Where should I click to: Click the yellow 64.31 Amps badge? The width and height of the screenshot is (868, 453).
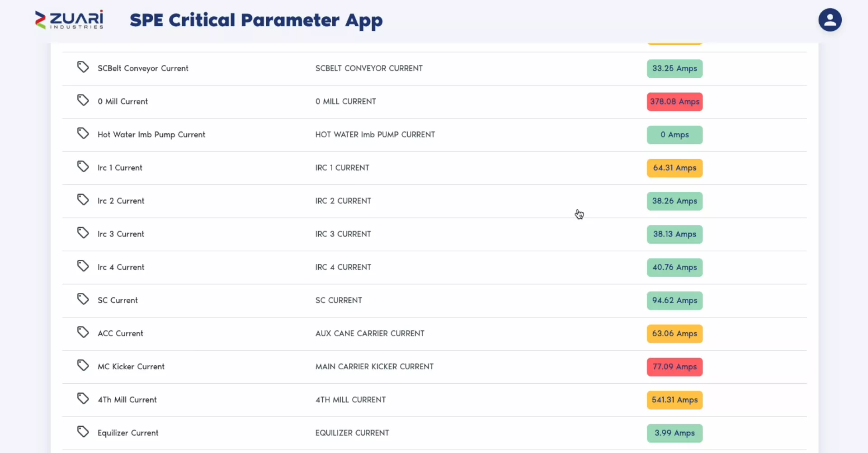675,168
